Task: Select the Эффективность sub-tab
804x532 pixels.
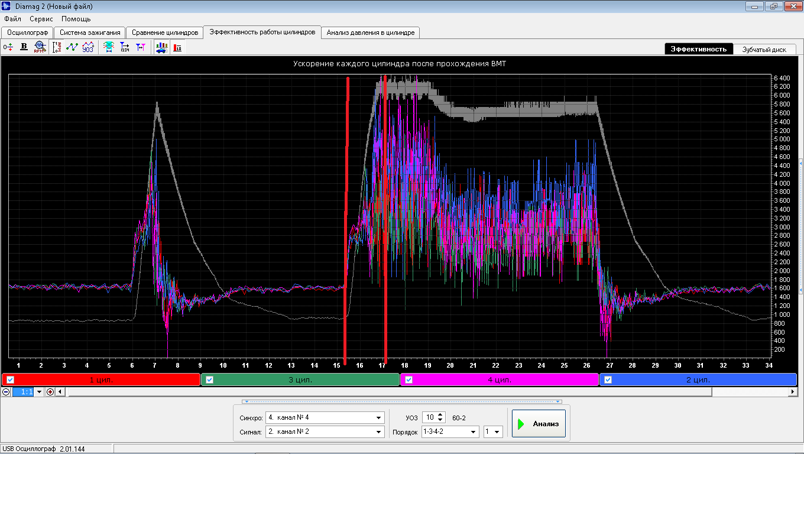Action: [699, 49]
